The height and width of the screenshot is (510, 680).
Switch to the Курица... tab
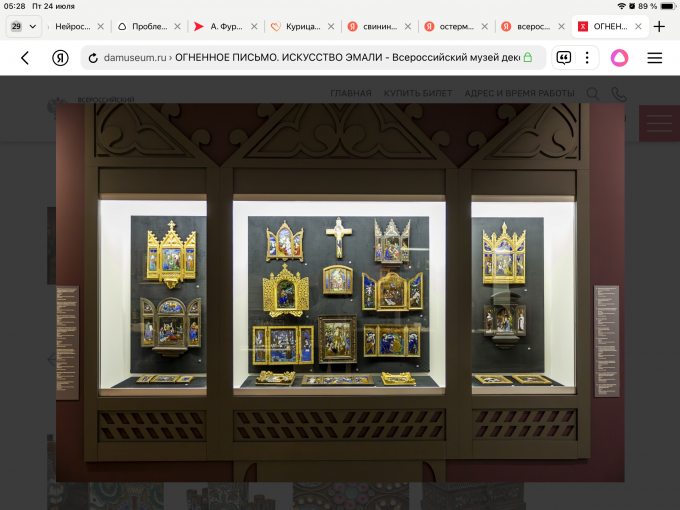click(x=303, y=26)
